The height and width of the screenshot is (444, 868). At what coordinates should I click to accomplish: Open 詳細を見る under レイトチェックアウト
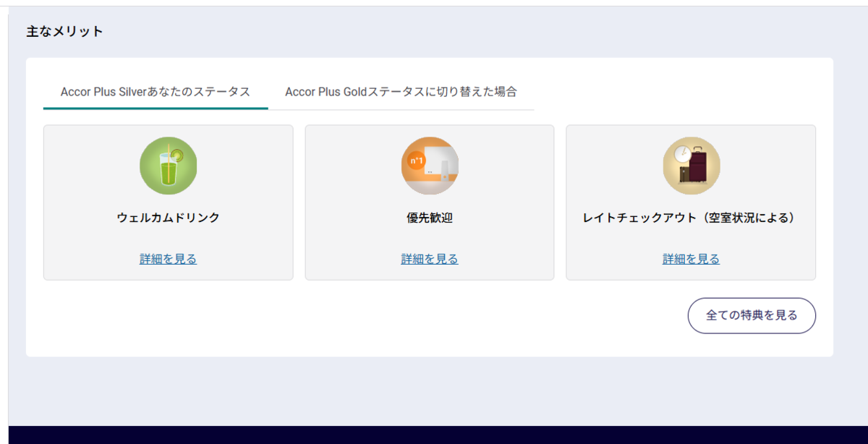point(691,259)
